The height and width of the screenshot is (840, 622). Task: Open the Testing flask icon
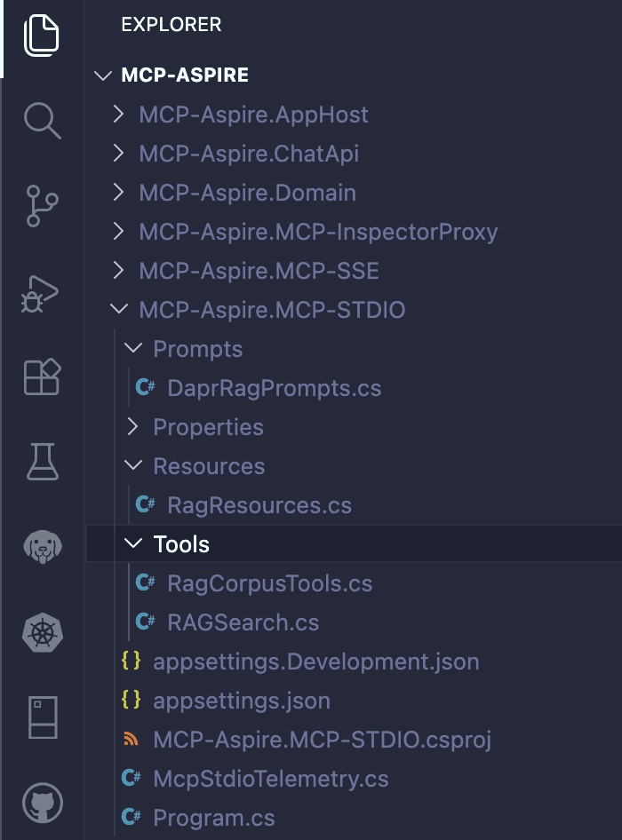point(43,461)
